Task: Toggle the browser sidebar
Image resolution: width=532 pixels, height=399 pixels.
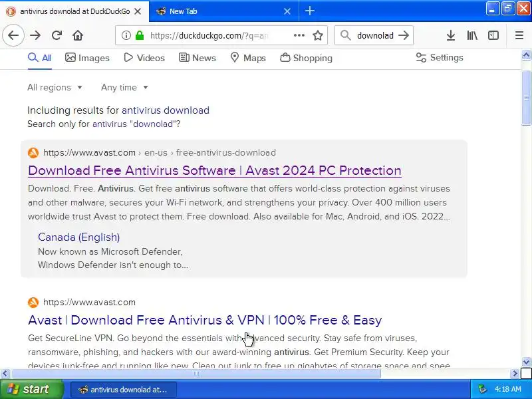Action: [x=493, y=35]
